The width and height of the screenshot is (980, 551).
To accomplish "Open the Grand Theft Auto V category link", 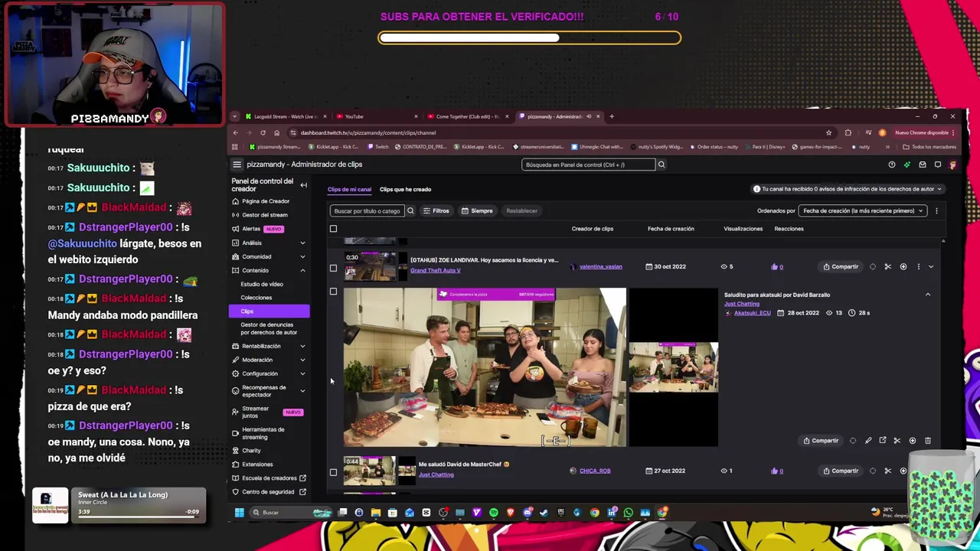I will tap(435, 270).
